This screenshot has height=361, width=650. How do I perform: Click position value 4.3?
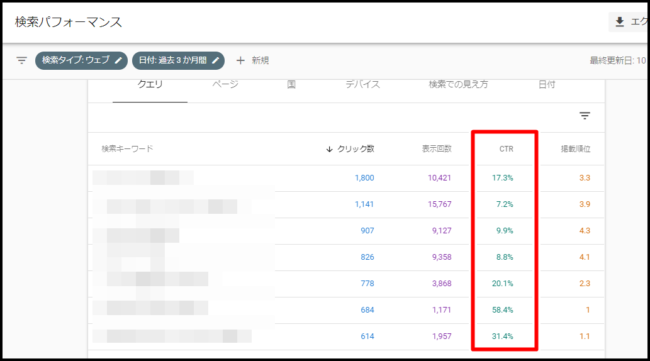[x=585, y=231]
